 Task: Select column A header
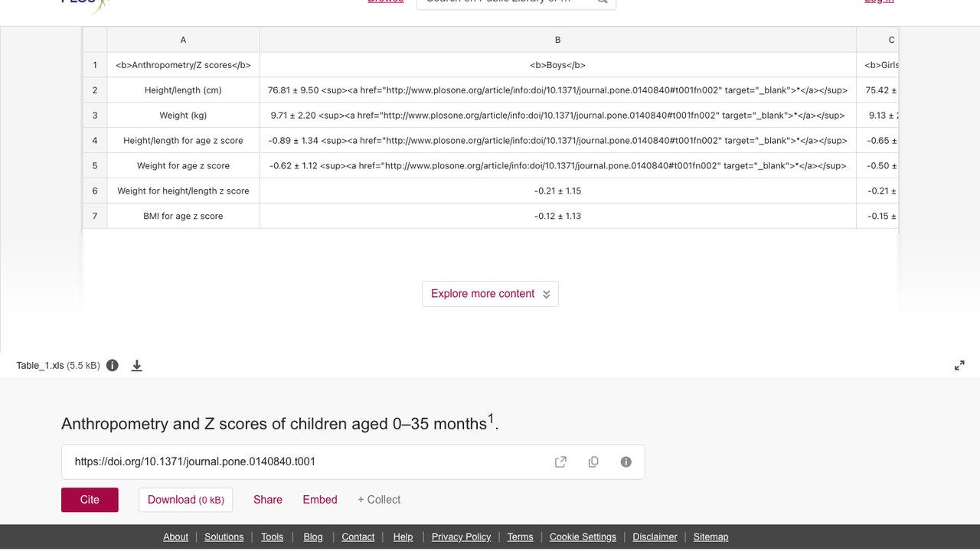coord(183,40)
